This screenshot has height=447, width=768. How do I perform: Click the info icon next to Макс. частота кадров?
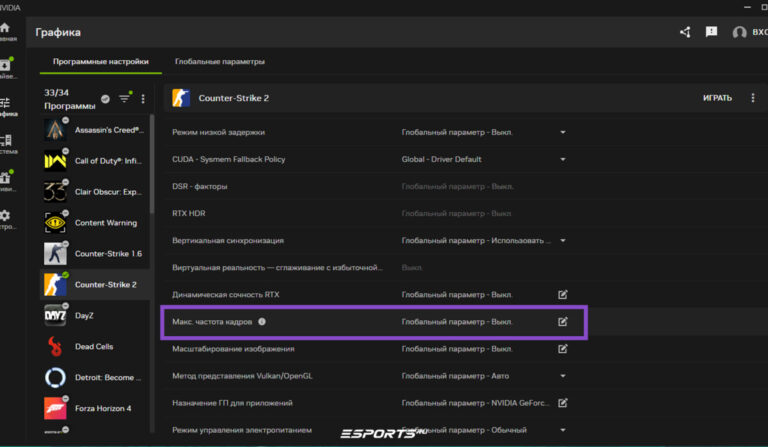(262, 322)
